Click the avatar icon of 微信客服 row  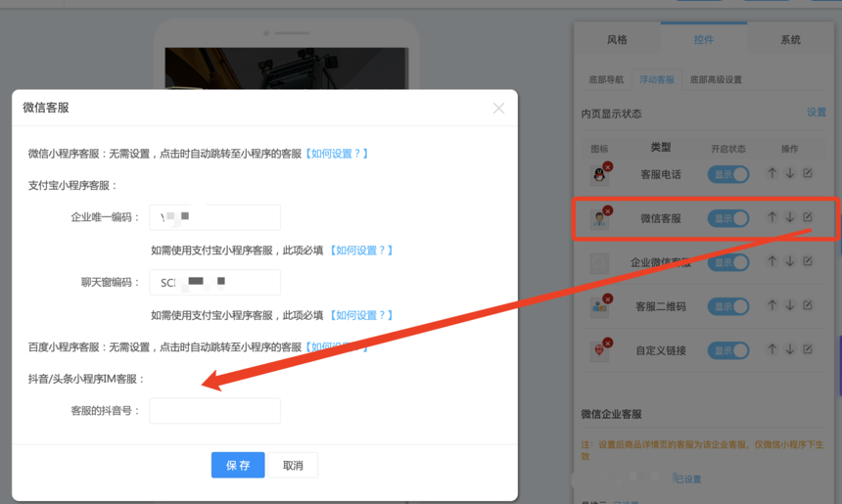(x=599, y=219)
